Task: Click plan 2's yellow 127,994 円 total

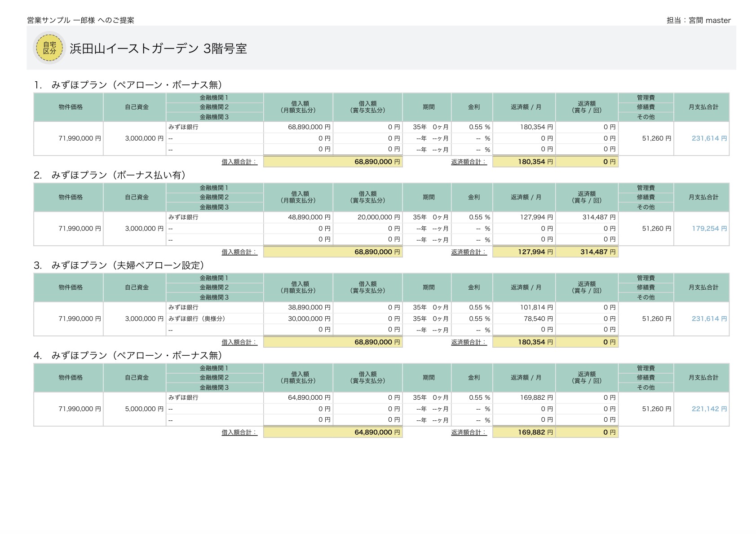Action: point(524,252)
